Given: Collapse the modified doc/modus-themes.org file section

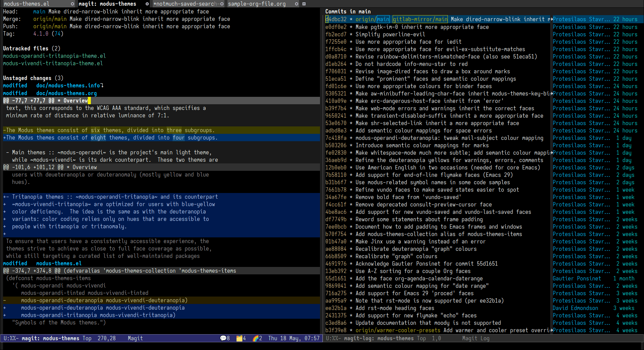Looking at the screenshot, I should click(50, 93).
